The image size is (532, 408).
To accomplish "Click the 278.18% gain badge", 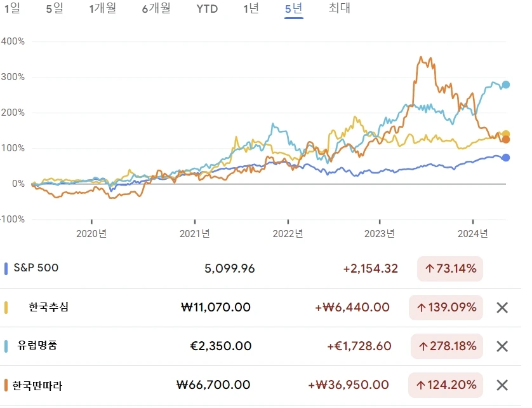I will (446, 346).
